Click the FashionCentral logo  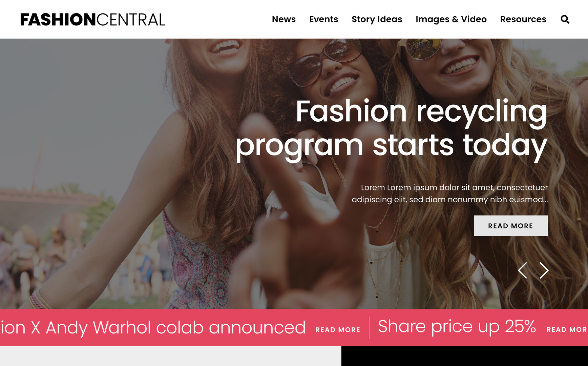[x=93, y=20]
